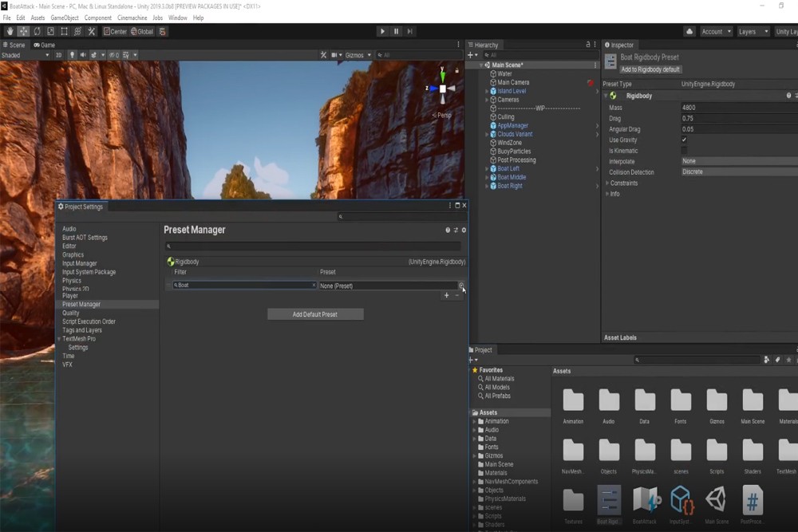Open the Hierarchy create plus dropdown

pos(472,55)
